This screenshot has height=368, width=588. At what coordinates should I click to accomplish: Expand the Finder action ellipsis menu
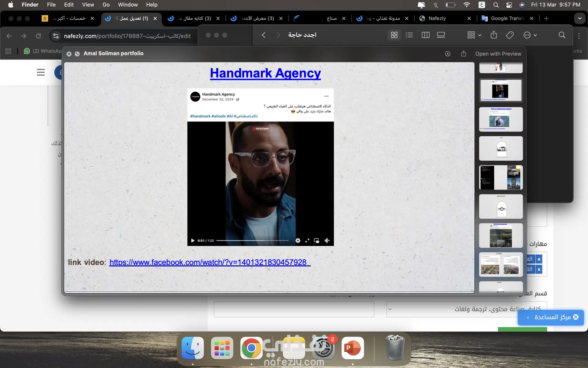530,35
